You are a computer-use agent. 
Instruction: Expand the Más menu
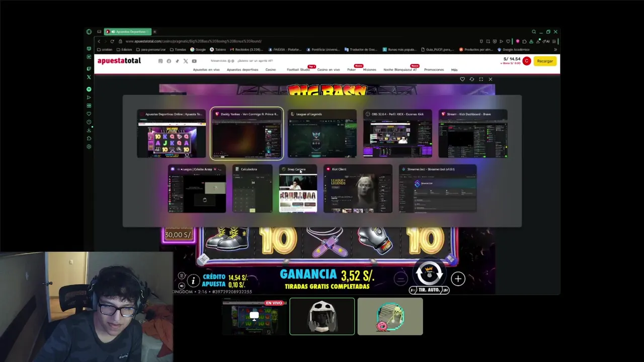point(454,70)
